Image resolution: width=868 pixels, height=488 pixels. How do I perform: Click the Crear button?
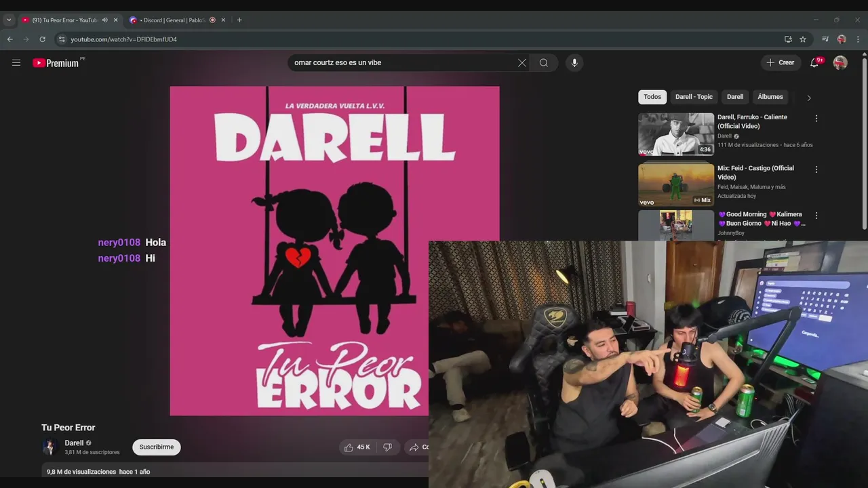pyautogui.click(x=781, y=63)
